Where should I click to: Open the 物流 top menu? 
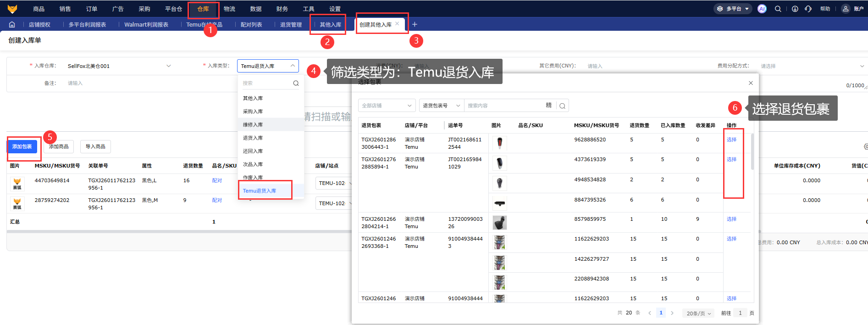pyautogui.click(x=229, y=9)
